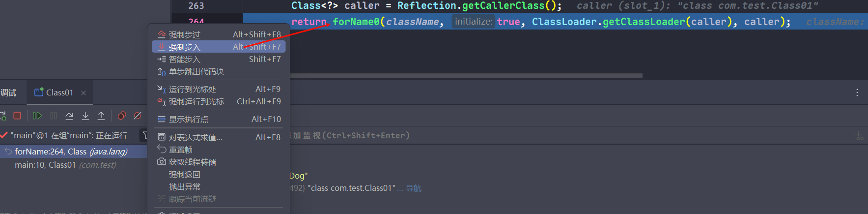This screenshot has height=214, width=868.
Task: Open the View Breakpoints icon
Action: pyautogui.click(x=122, y=116)
